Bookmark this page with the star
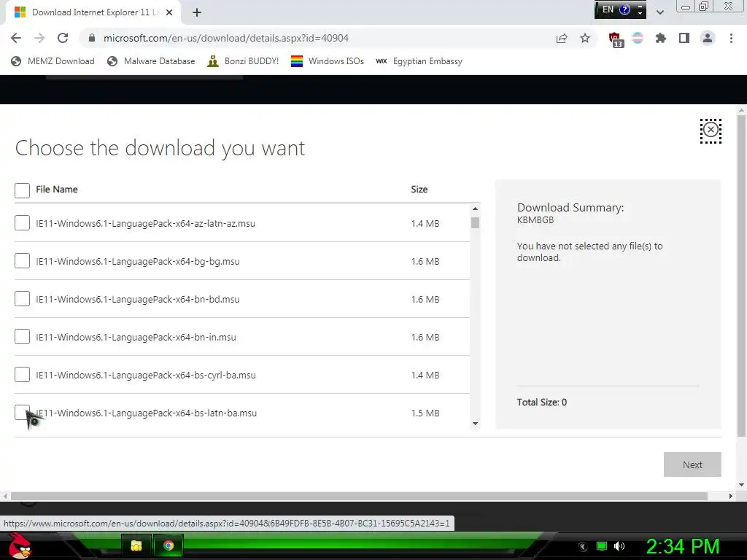 (x=585, y=38)
